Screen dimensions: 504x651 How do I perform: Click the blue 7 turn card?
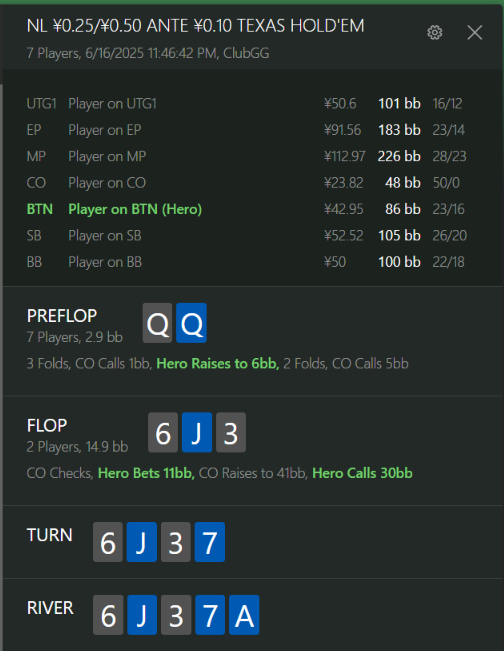(x=210, y=542)
